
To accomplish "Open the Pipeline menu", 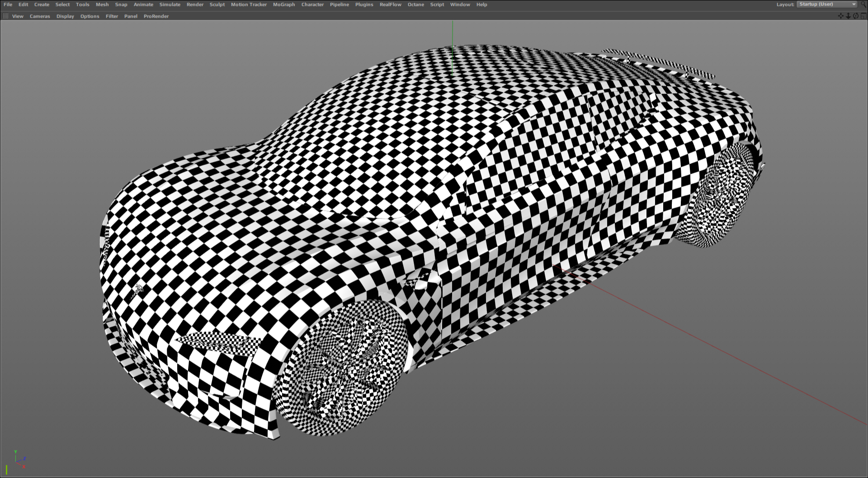I will click(339, 5).
